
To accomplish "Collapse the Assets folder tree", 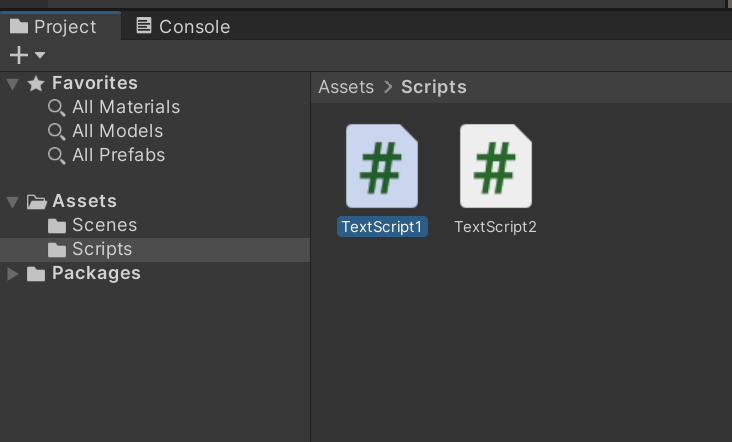I will (13, 202).
